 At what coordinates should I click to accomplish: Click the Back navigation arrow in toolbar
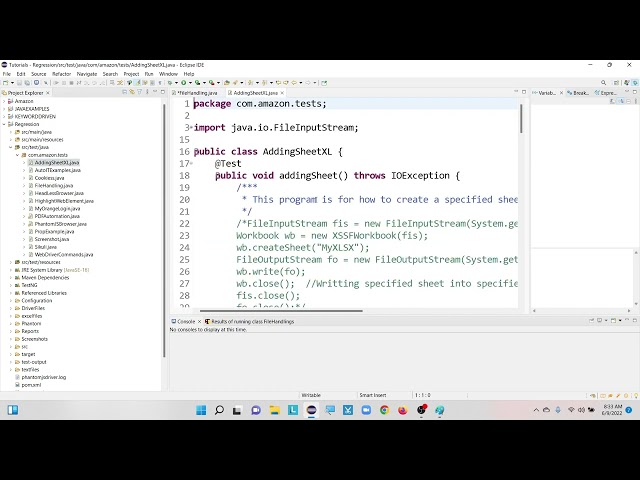(294, 83)
